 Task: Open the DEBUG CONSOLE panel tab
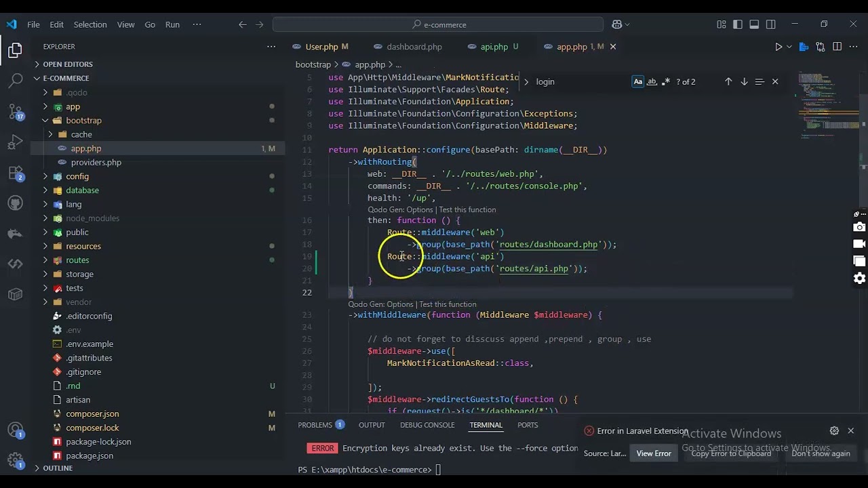click(427, 425)
